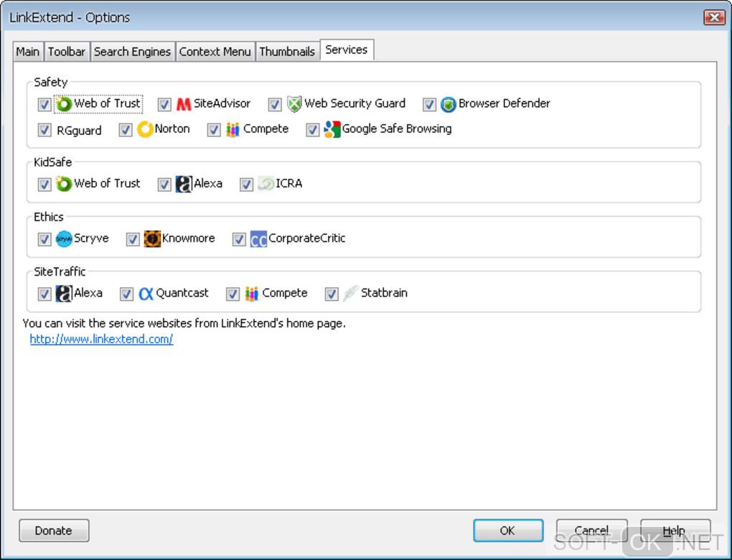Viewport: 732px width, 560px height.
Task: Click the Statbrain feather icon
Action: click(350, 294)
